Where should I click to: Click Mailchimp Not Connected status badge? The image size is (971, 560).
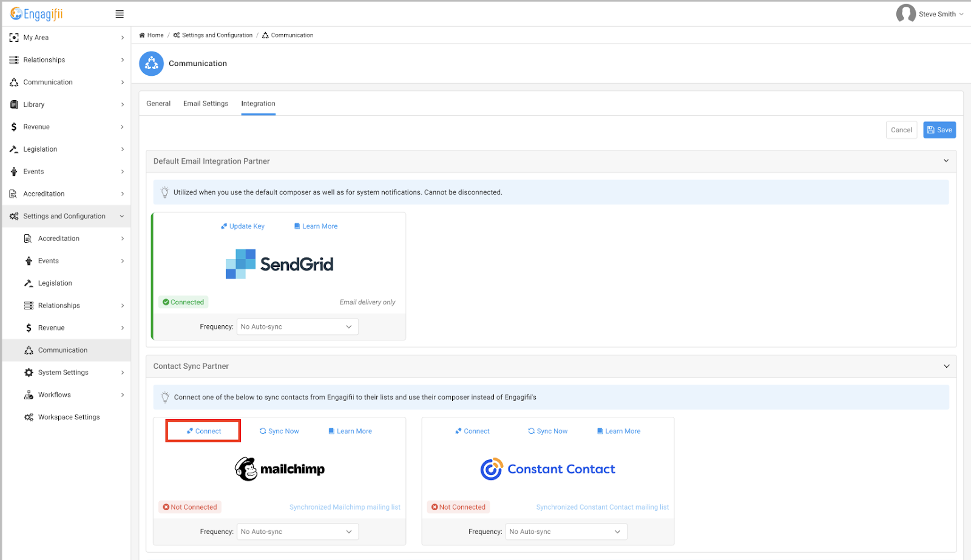point(190,507)
